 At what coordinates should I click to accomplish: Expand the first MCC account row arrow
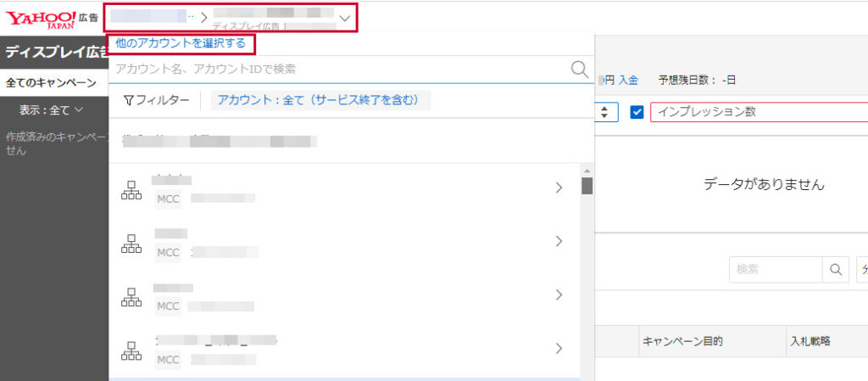point(559,188)
